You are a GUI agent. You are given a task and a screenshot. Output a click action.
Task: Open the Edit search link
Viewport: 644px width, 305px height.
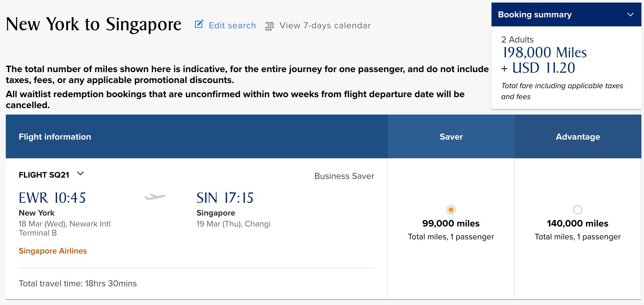point(232,25)
